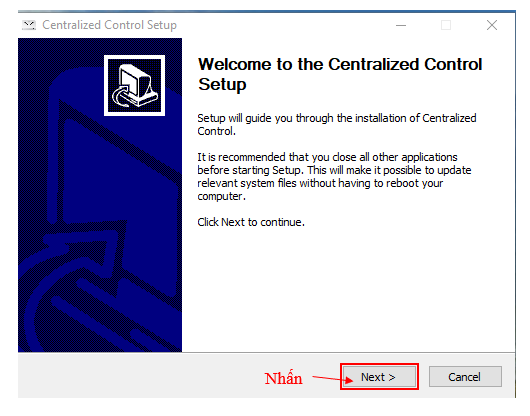Minimize the setup wizard window
The image size is (530, 416).
(401, 25)
